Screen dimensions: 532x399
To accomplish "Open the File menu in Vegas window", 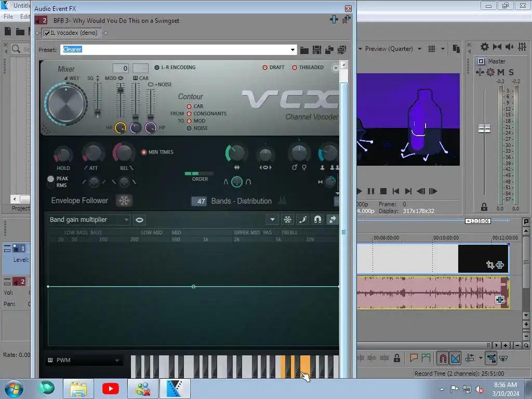I will [x=8, y=17].
